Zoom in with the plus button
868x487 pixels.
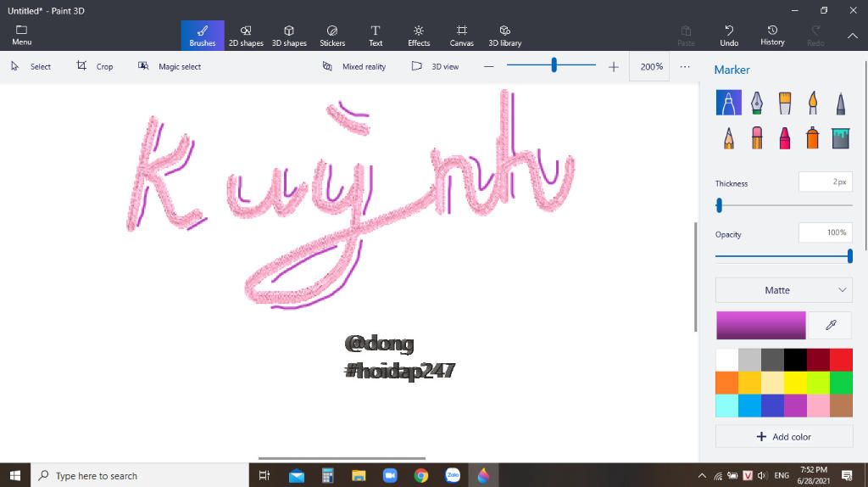pos(614,66)
